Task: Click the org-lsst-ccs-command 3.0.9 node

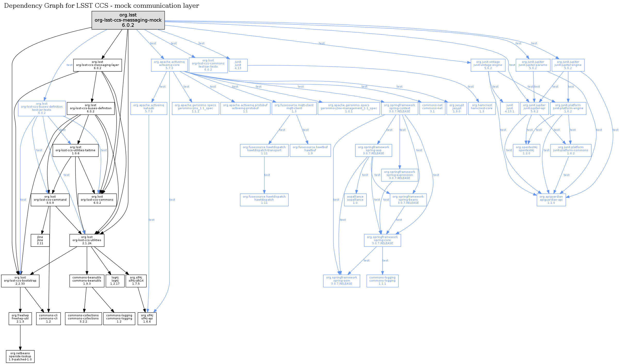Action: tap(50, 200)
